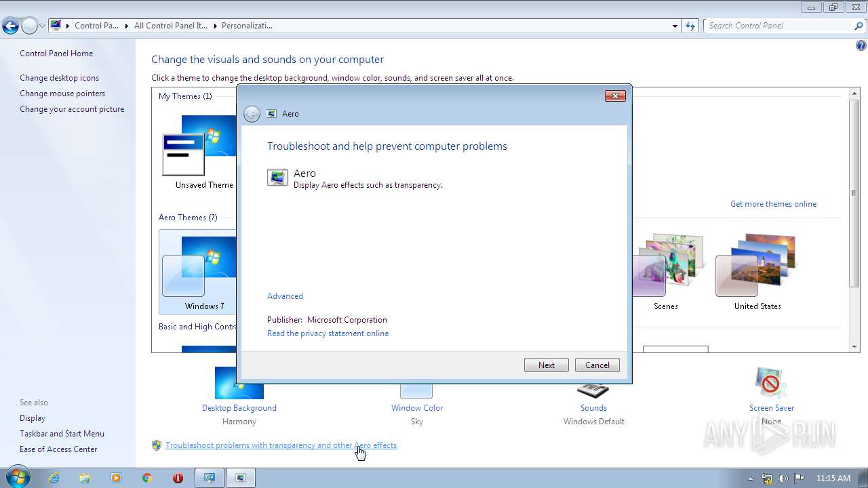Show hidden tray icons arrow
The width and height of the screenshot is (868, 488).
tap(750, 479)
